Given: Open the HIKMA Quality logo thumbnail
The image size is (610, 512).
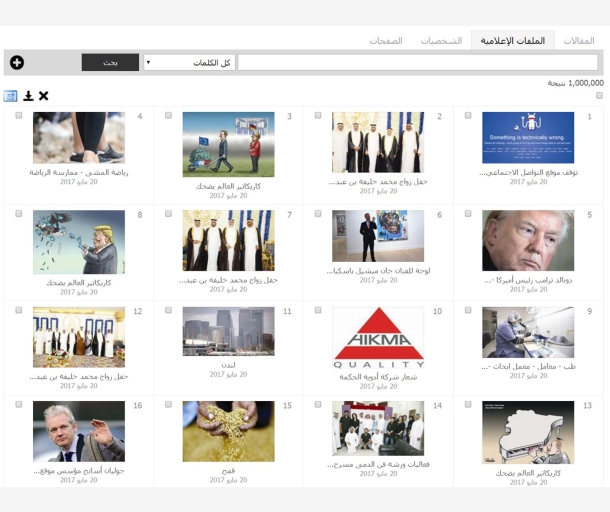Looking at the screenshot, I should point(378,338).
